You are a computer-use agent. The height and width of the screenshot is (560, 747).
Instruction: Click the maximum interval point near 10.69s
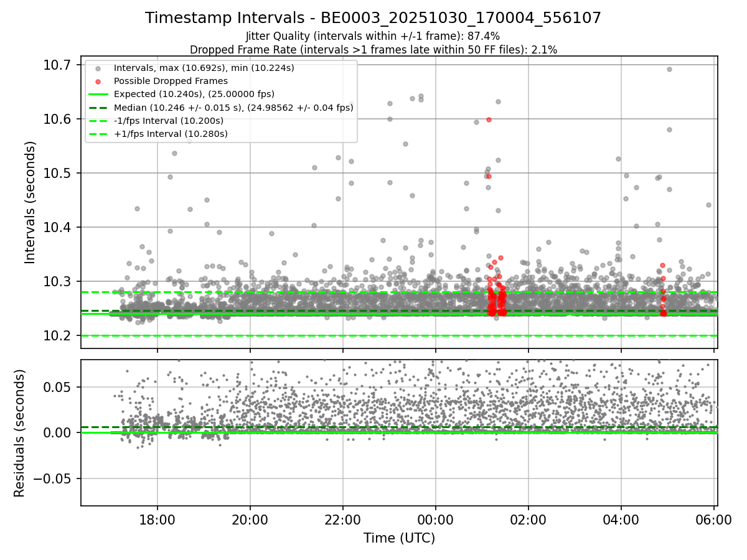pos(669,69)
